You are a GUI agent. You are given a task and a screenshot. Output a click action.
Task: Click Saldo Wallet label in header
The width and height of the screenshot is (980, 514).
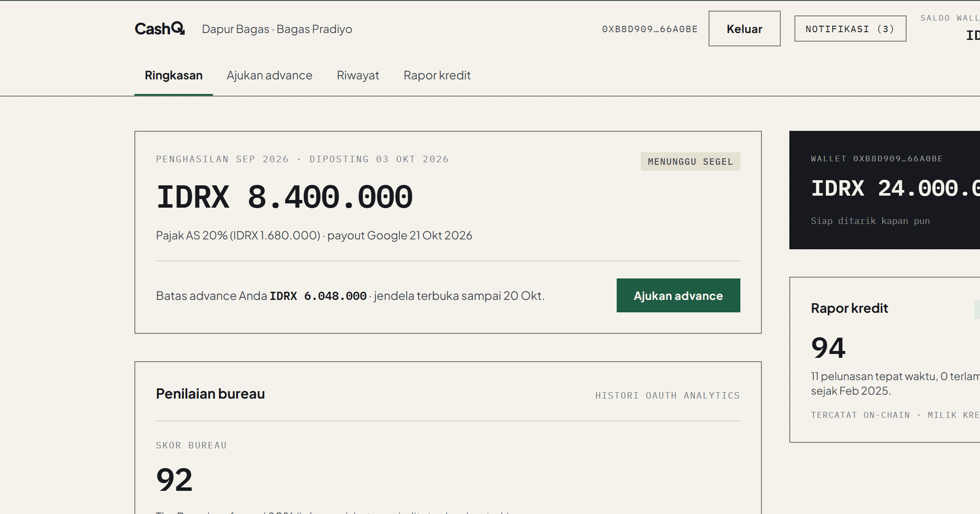(950, 18)
